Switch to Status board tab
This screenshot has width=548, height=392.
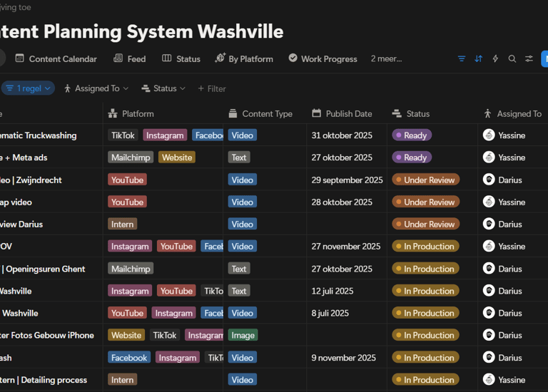[181, 58]
